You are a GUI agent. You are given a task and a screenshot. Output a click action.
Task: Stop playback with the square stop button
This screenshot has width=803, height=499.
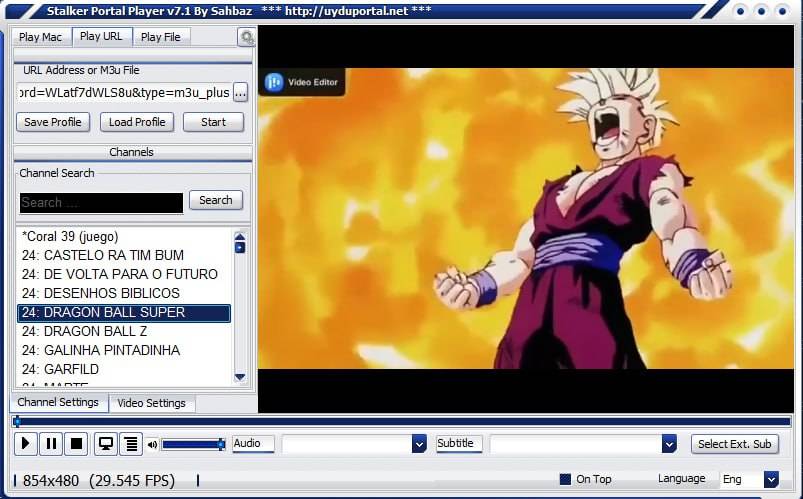point(76,443)
